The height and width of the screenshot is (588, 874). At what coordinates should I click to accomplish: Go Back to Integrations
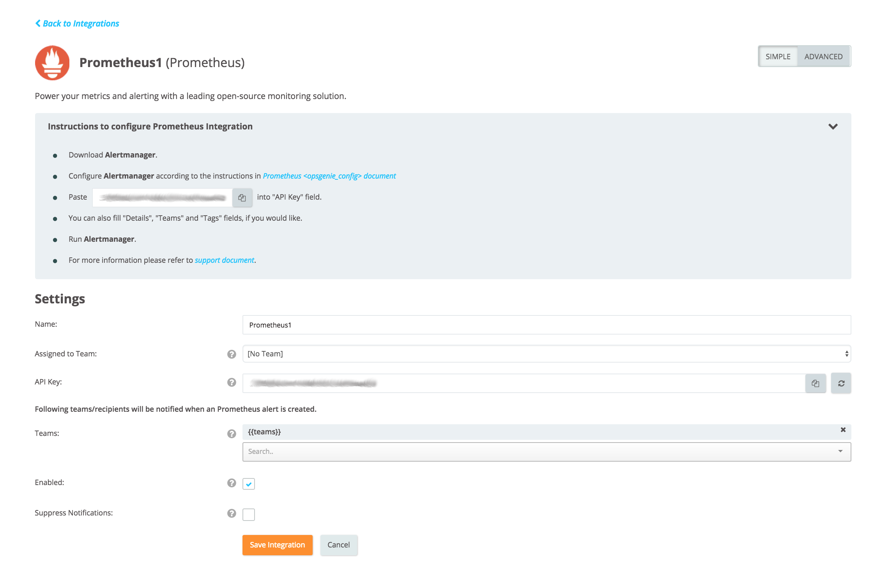click(x=77, y=23)
